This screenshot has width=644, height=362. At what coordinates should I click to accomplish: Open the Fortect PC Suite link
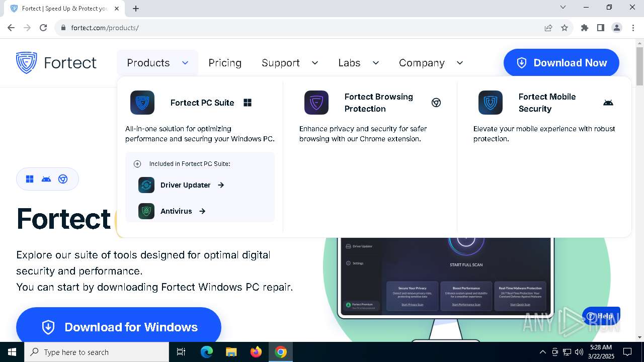click(x=202, y=103)
